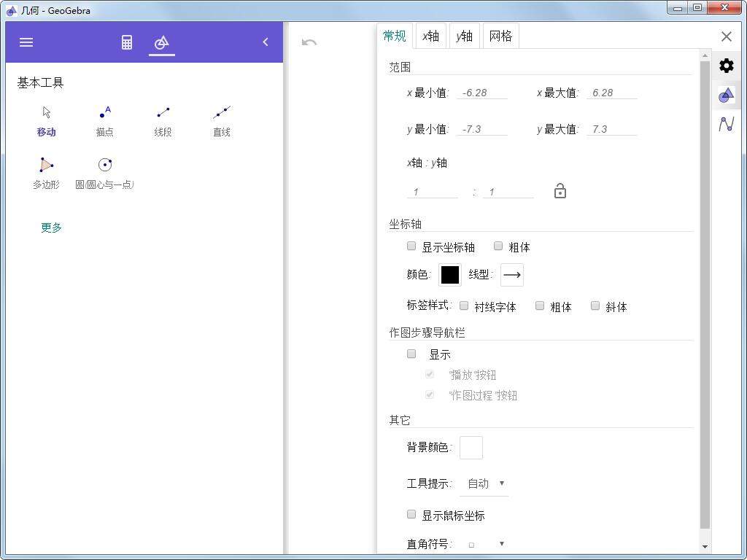Switch to the 网格 tab
This screenshot has height=560, width=747.
pyautogui.click(x=500, y=36)
